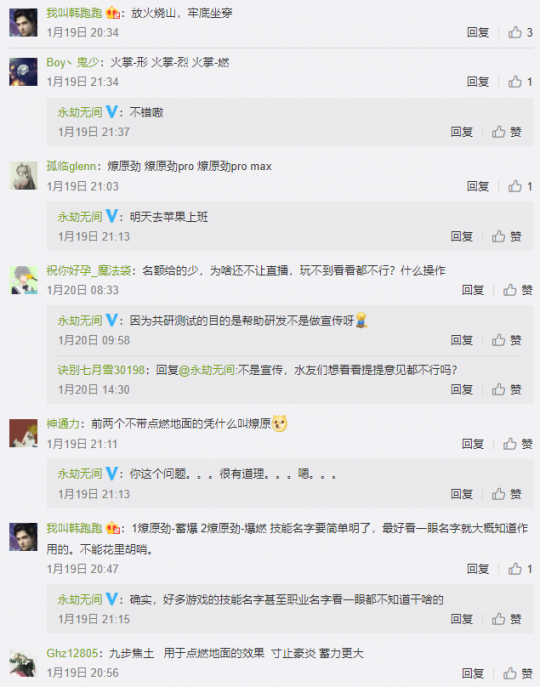Reply to 神通力's comment
Screen dimensions: 540x687
tap(472, 444)
